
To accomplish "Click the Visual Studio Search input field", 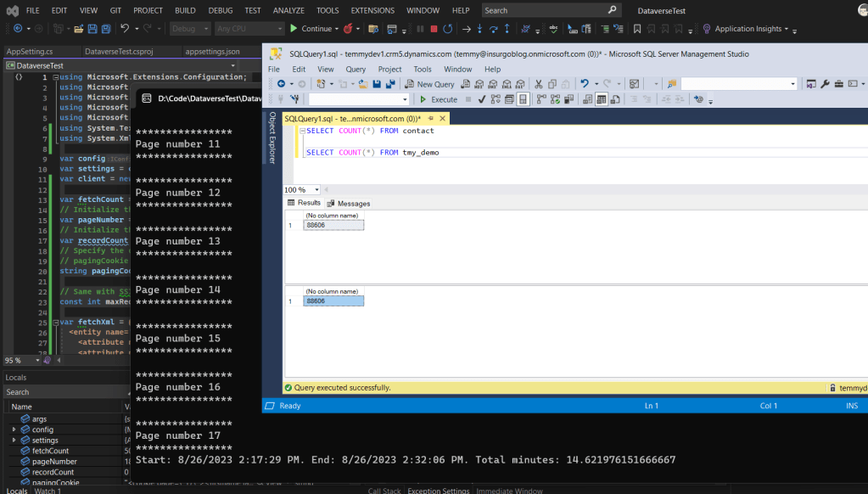I will pyautogui.click(x=546, y=10).
